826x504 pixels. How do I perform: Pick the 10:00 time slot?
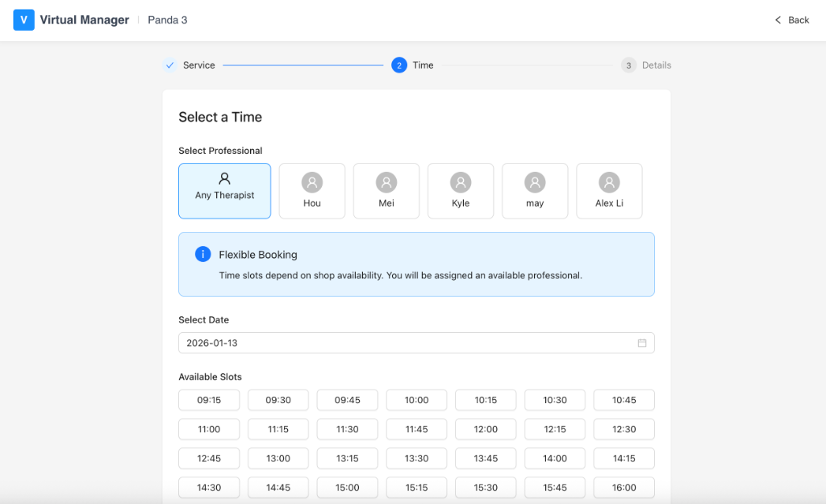(417, 400)
